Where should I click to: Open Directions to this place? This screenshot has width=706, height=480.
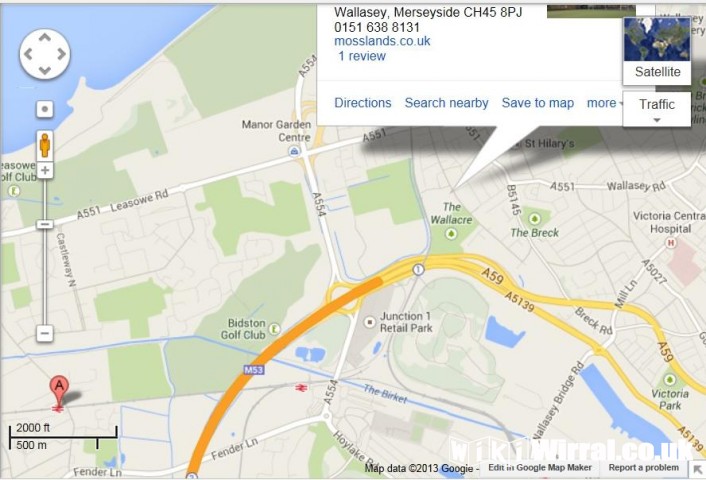coord(362,103)
